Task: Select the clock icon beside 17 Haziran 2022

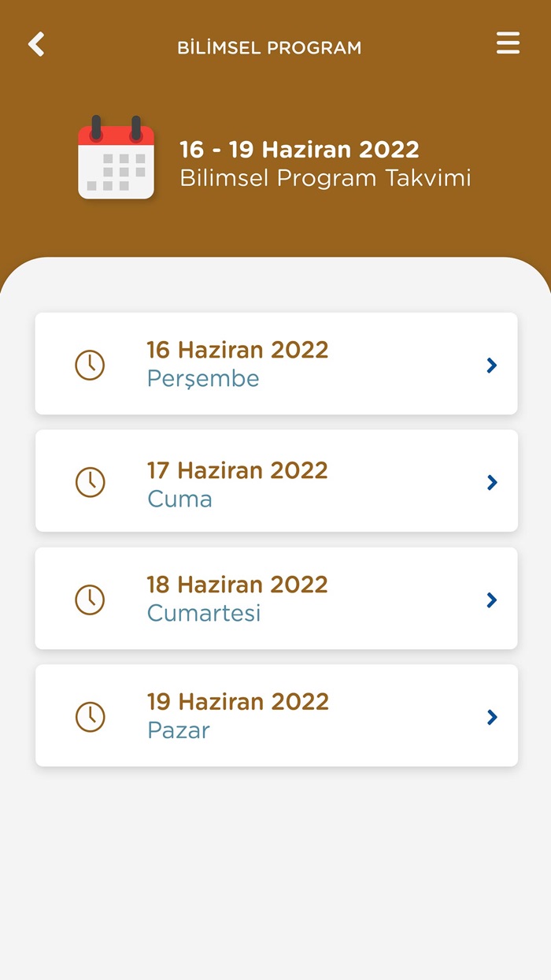Action: (90, 482)
